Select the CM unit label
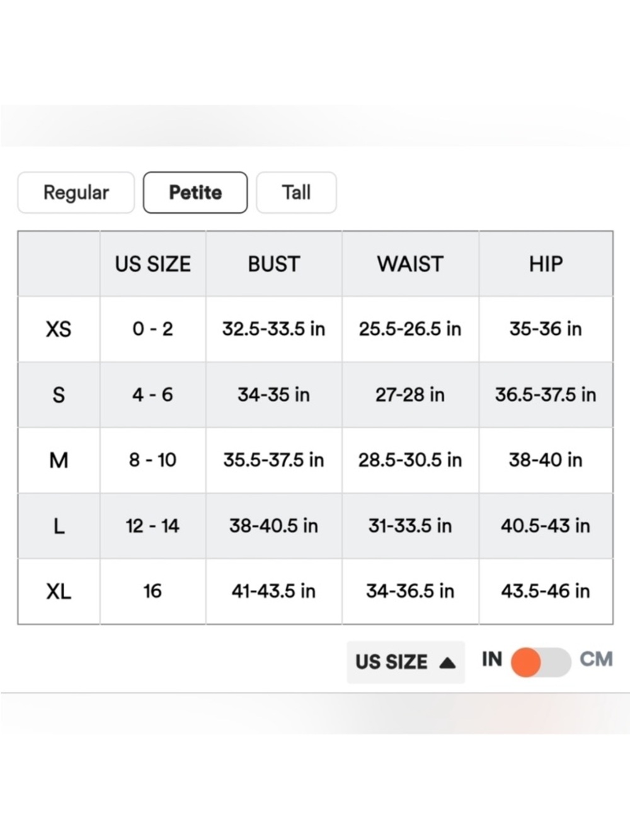The height and width of the screenshot is (840, 630). pos(596,659)
